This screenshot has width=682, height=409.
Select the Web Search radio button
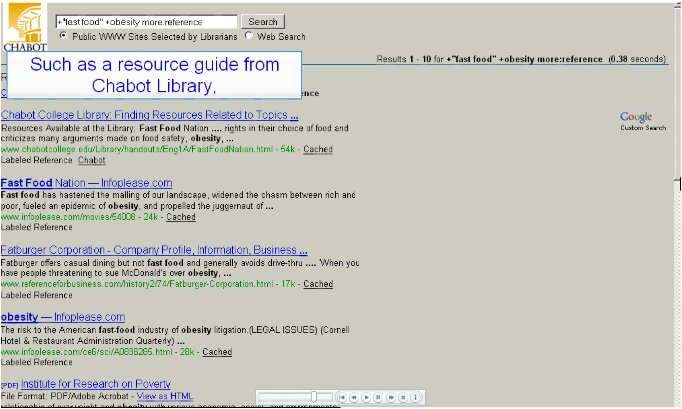pos(248,36)
